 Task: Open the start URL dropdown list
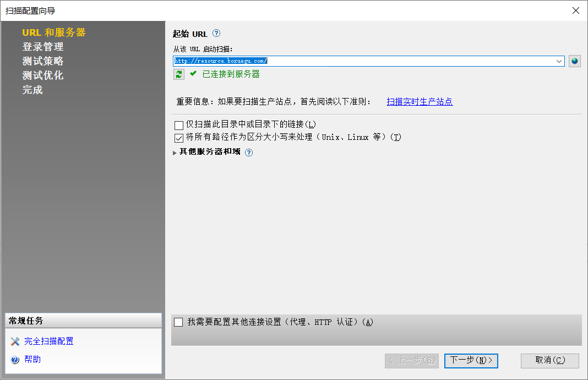tap(559, 61)
